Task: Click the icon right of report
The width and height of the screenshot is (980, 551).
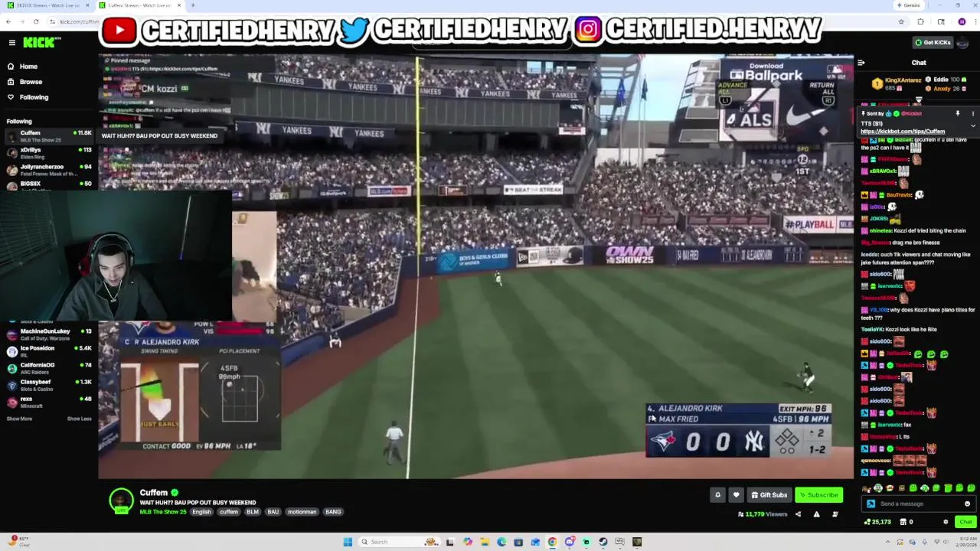Action: (835, 514)
